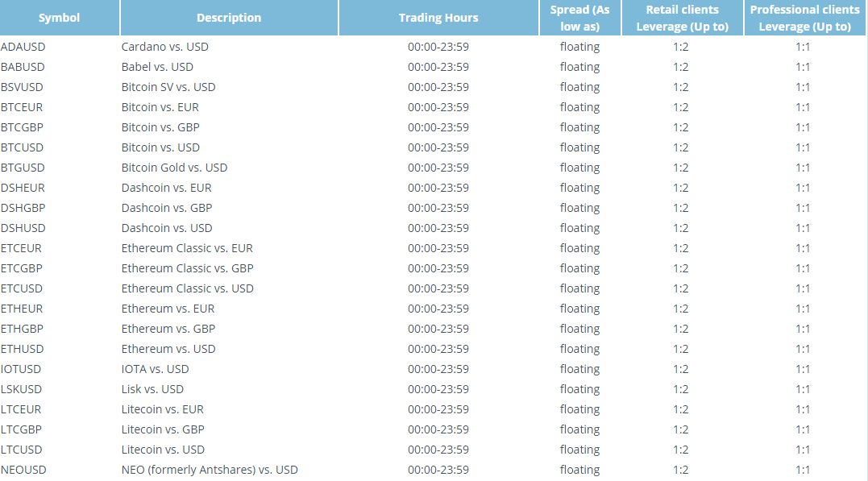Select the BTCUSD symbol cell
Screen dimensions: 868x481
point(22,147)
